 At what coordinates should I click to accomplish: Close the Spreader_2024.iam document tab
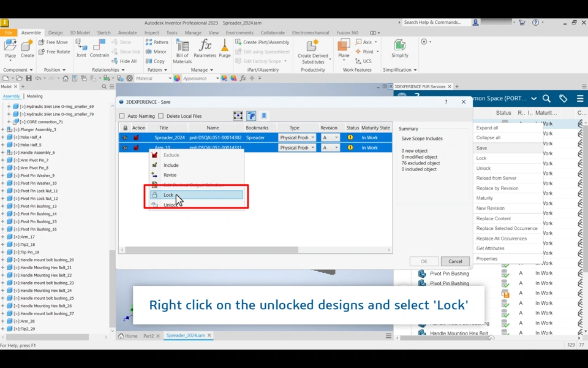[209, 335]
